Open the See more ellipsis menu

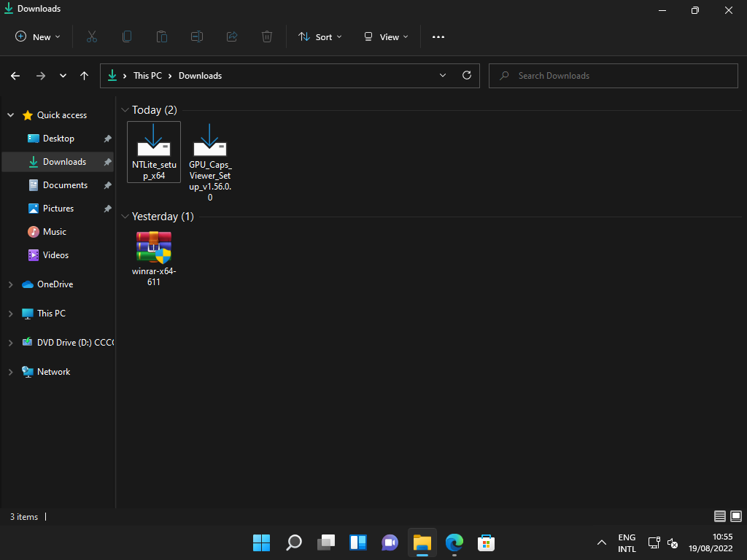click(x=438, y=36)
